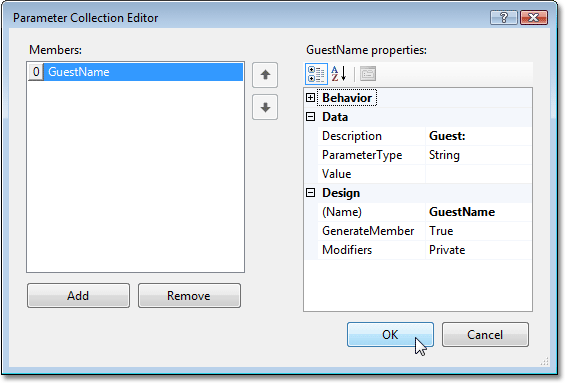The image size is (565, 383).
Task: Edit the Description value Guest:
Action: (x=479, y=136)
